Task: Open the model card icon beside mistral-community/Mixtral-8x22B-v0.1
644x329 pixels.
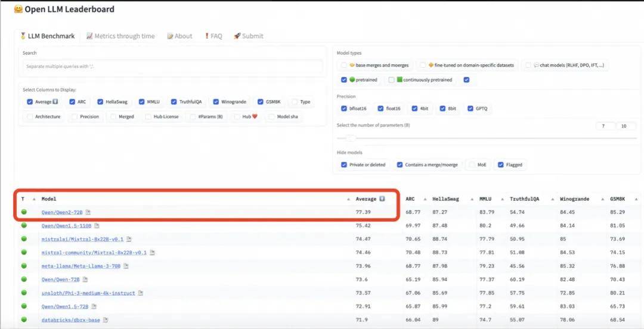Action: 152,253
